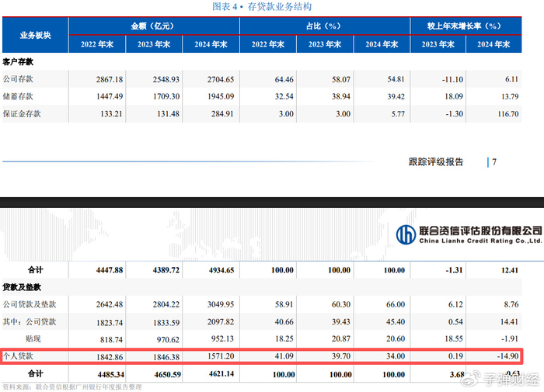544x392 pixels.
Task: Click the value 284.91
Action: point(222,114)
